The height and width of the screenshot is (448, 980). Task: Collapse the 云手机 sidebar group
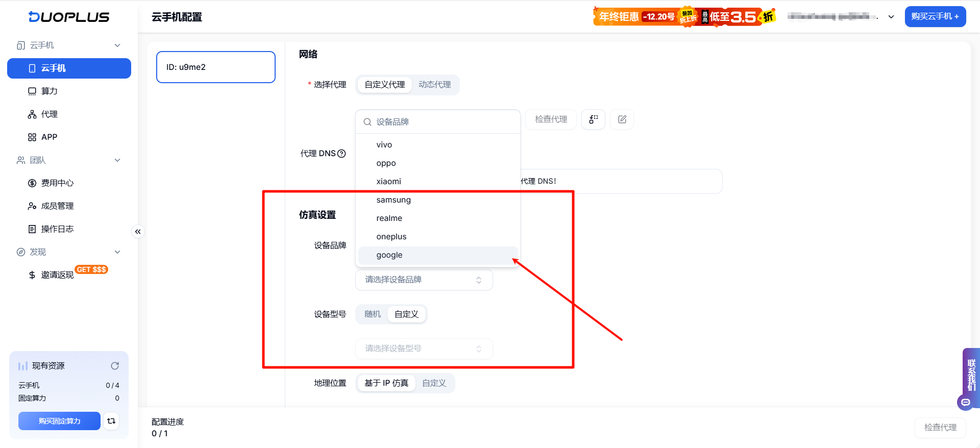(x=117, y=45)
